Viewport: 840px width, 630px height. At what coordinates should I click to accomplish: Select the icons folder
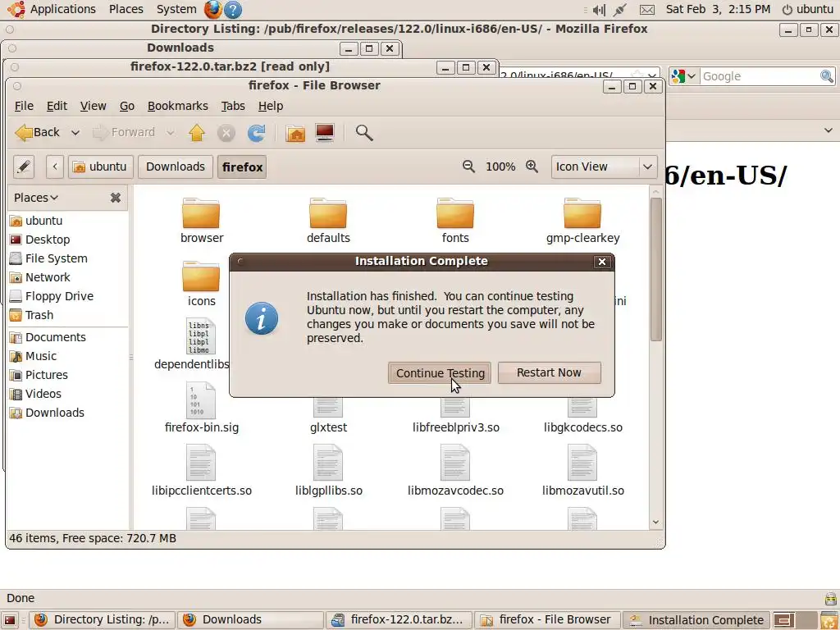[x=201, y=276]
